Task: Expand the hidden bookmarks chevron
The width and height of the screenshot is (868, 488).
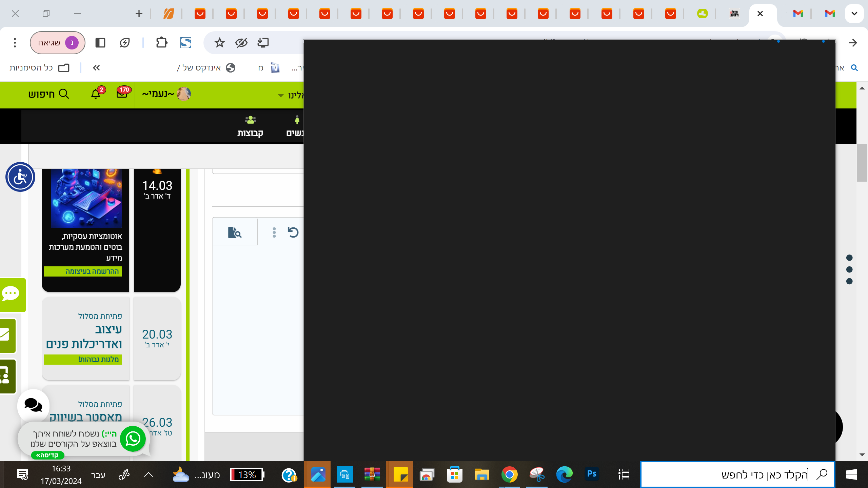Action: click(96, 68)
